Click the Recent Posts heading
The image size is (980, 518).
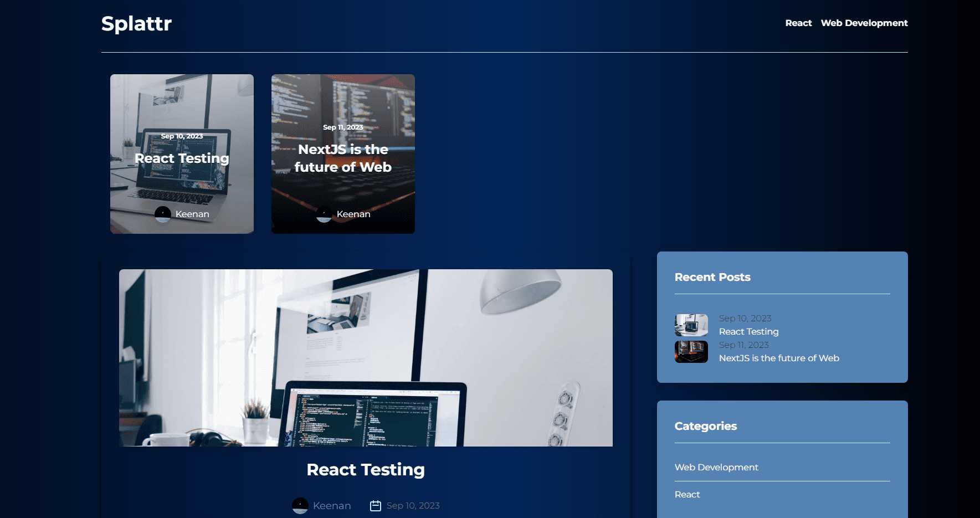click(x=712, y=277)
